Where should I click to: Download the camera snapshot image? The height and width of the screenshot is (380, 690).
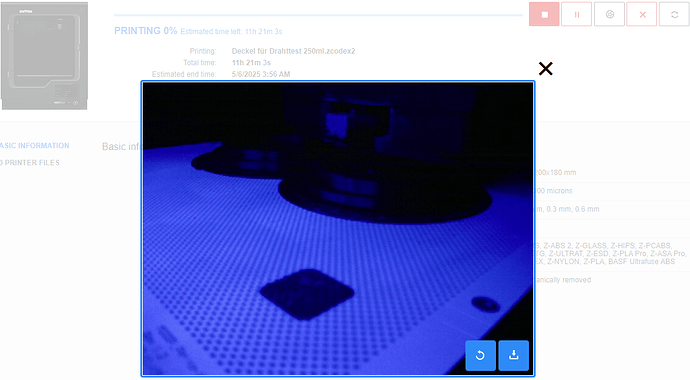tap(514, 355)
